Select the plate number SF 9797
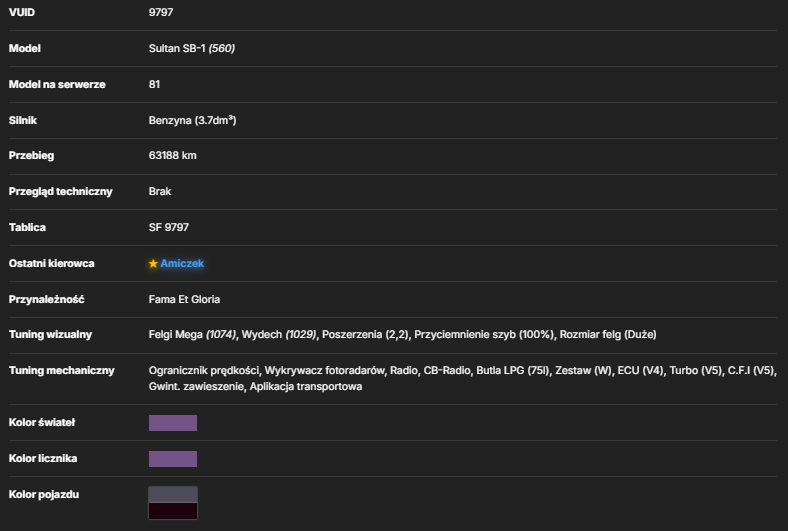 click(169, 227)
